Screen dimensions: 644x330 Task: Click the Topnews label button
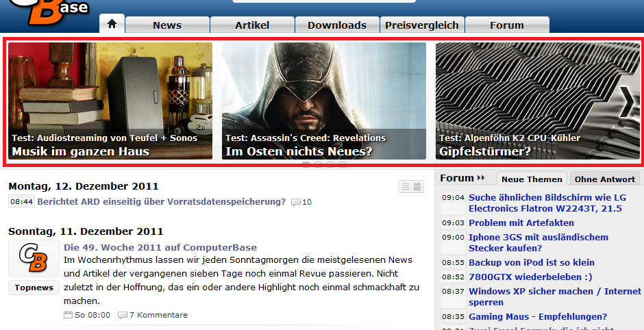pos(34,288)
